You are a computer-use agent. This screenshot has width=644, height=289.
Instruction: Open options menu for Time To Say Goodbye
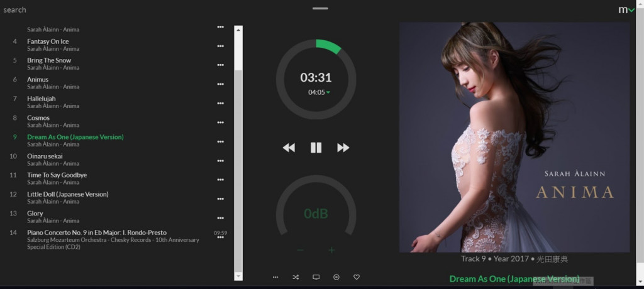coord(221,180)
